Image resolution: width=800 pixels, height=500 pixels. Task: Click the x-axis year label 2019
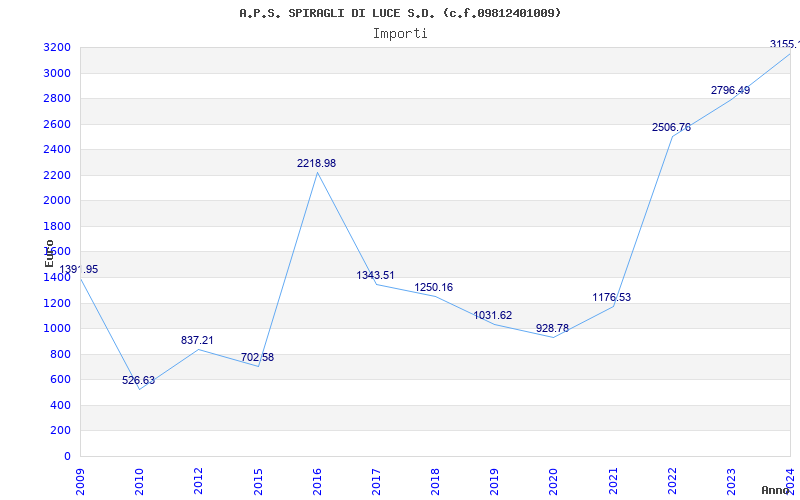[x=494, y=481]
